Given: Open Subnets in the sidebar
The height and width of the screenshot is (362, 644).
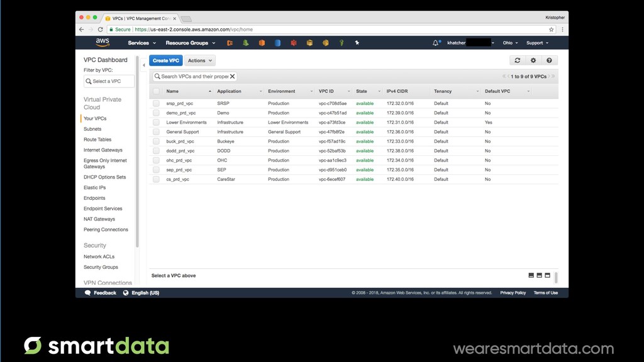Looking at the screenshot, I should [92, 129].
